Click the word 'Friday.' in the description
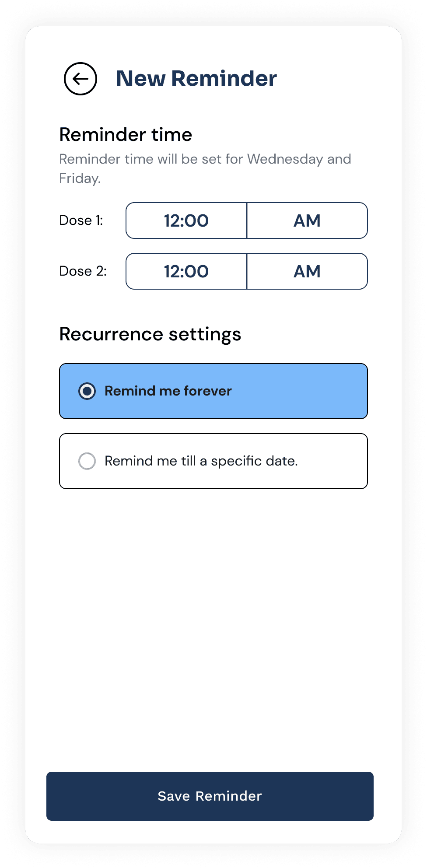Image resolution: width=427 pixels, height=868 pixels. tap(80, 178)
